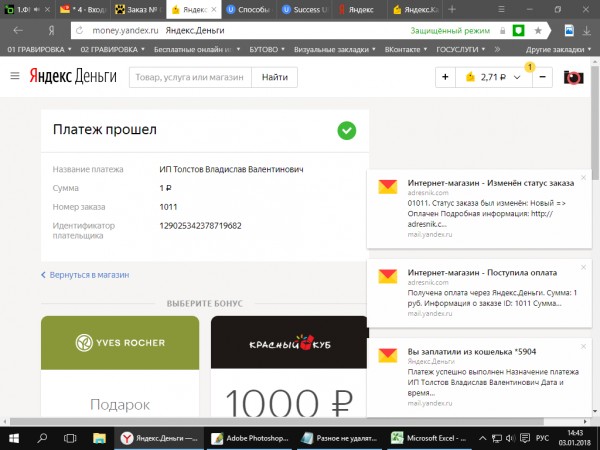Open Windows taskbar search
Image resolution: width=600 pixels, height=450 pixels.
coord(42,438)
